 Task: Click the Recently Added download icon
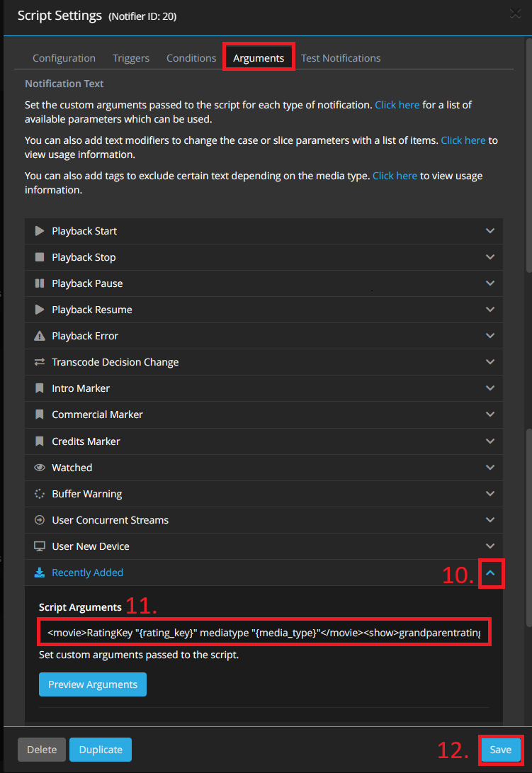click(x=40, y=572)
